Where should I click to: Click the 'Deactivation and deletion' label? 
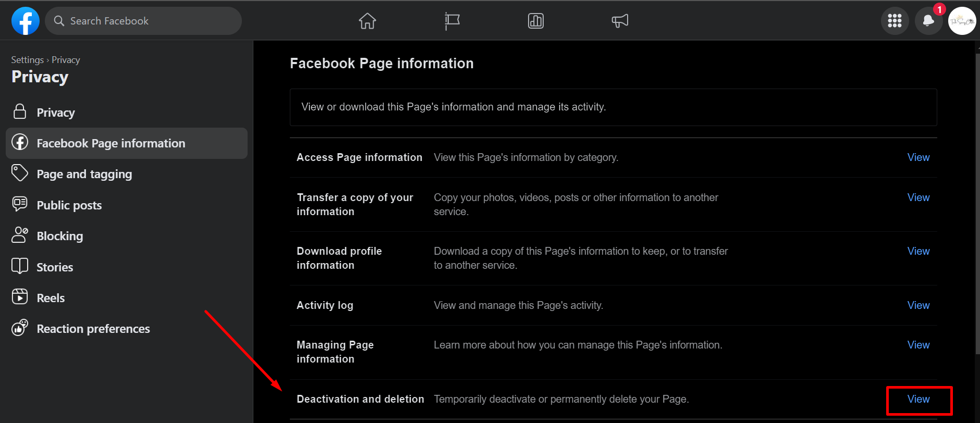pos(360,399)
